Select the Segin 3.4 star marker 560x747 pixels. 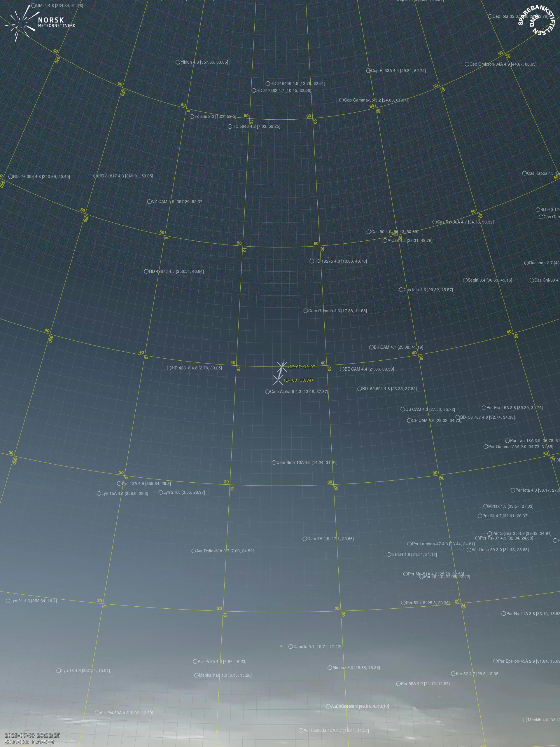(x=465, y=280)
